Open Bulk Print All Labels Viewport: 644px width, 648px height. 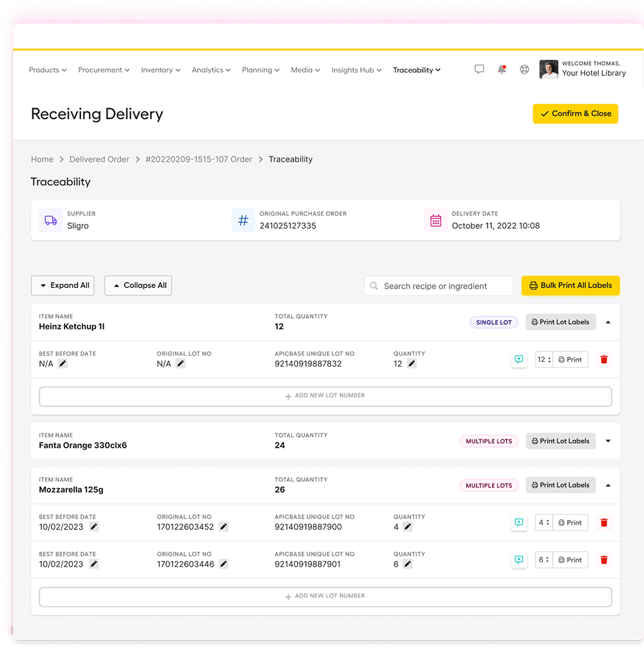[571, 285]
